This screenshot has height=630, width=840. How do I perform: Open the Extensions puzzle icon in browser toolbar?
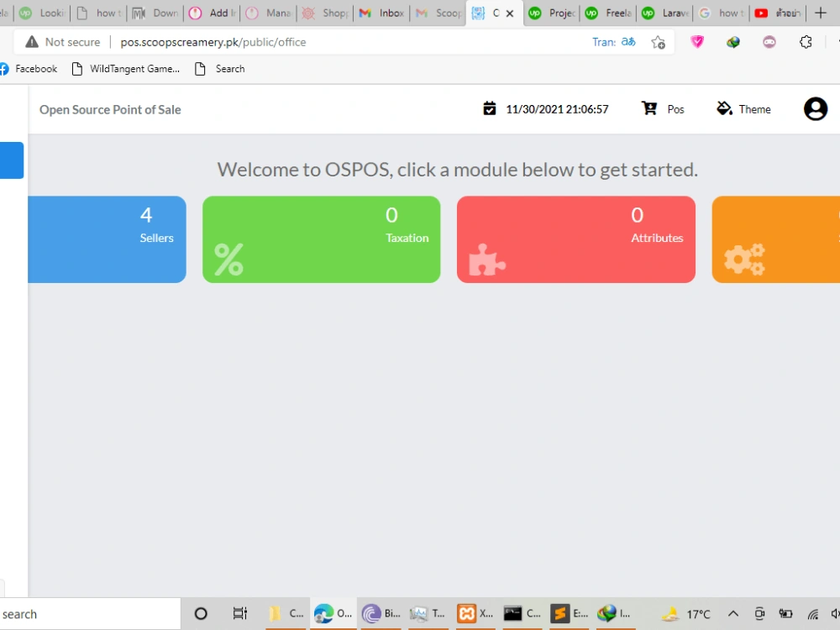(x=806, y=42)
